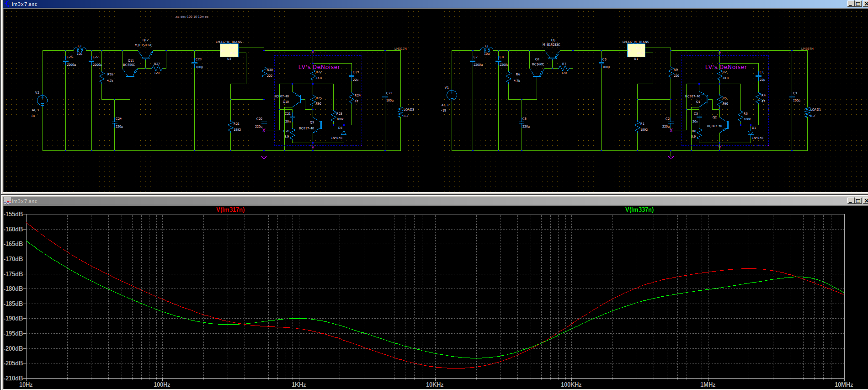Select transistor Q5 MJE15033C symbol
This screenshot has width=868, height=390.
coord(554,55)
